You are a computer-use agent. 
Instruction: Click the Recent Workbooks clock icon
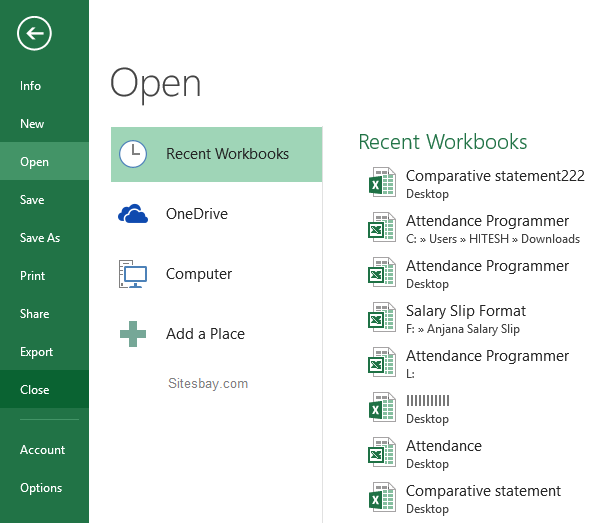[x=133, y=154]
